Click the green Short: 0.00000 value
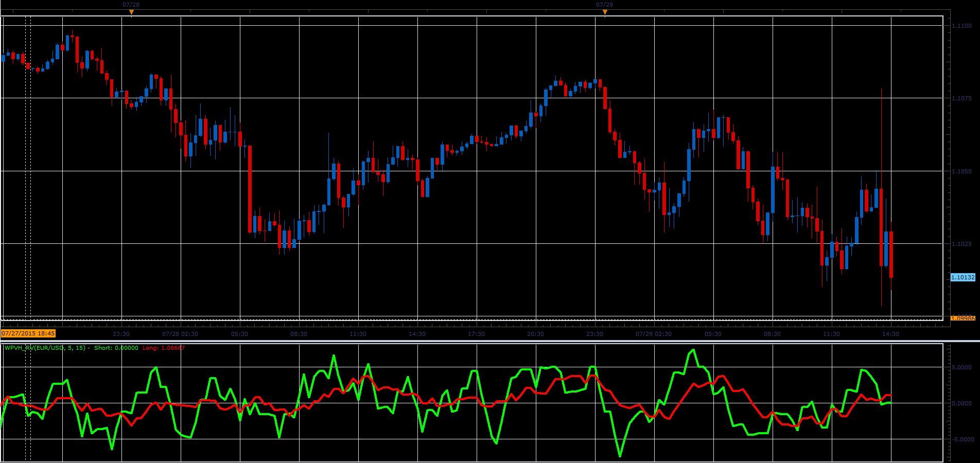The height and width of the screenshot is (463, 980). coord(116,348)
